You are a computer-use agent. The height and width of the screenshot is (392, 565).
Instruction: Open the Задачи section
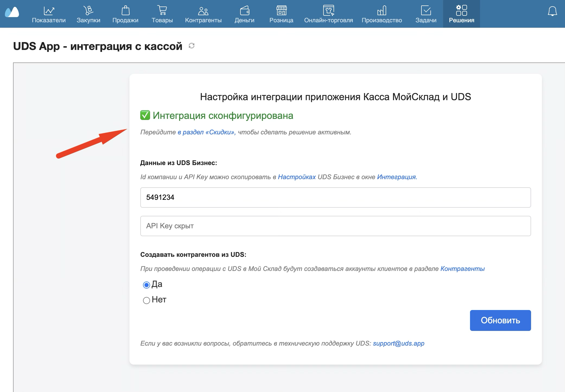coord(426,14)
